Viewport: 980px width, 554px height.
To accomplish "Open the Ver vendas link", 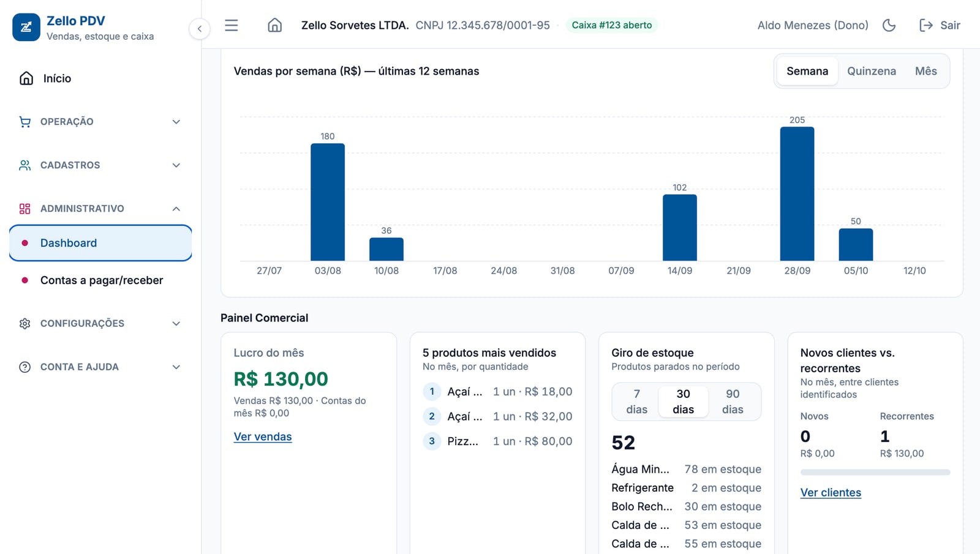I will pos(263,436).
